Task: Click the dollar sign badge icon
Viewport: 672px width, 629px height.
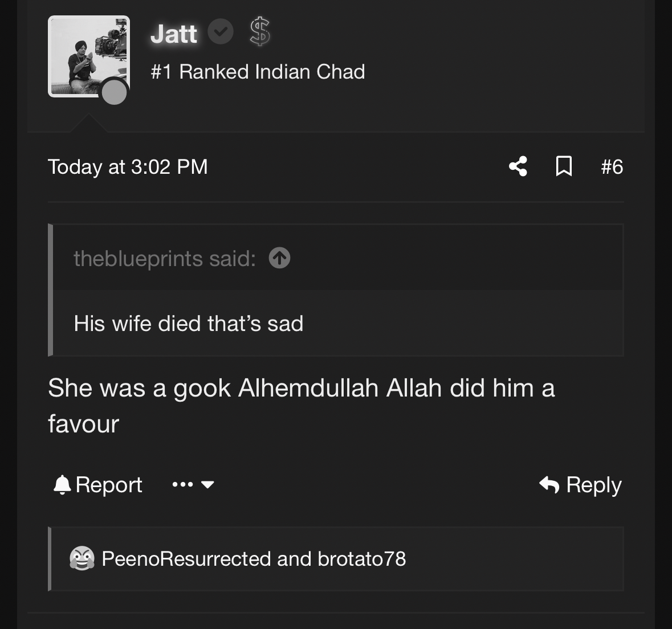Action: coord(260,32)
